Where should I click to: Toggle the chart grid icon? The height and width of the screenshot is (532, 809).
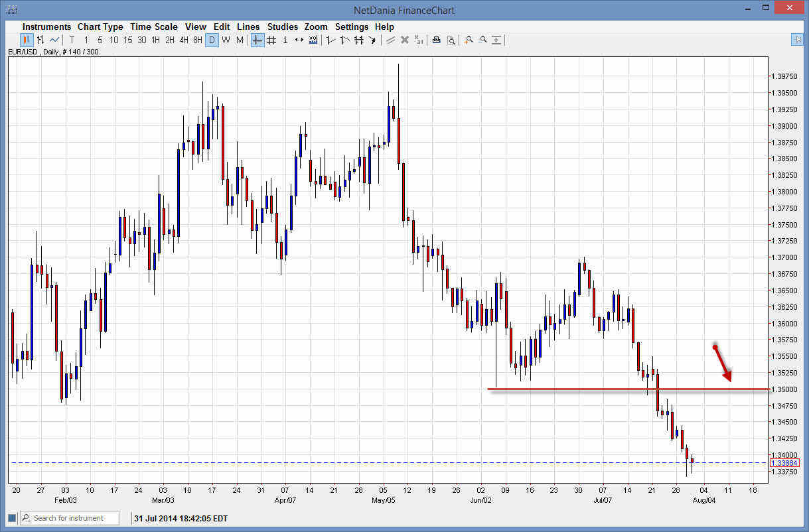tap(271, 40)
